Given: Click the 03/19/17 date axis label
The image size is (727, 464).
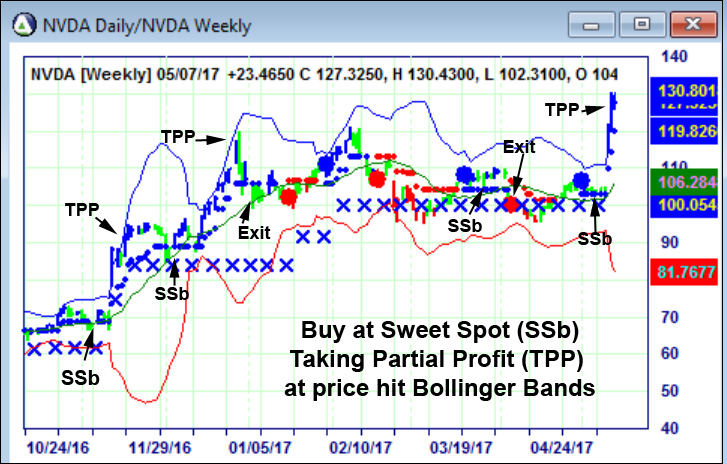Looking at the screenshot, I should click(x=461, y=448).
